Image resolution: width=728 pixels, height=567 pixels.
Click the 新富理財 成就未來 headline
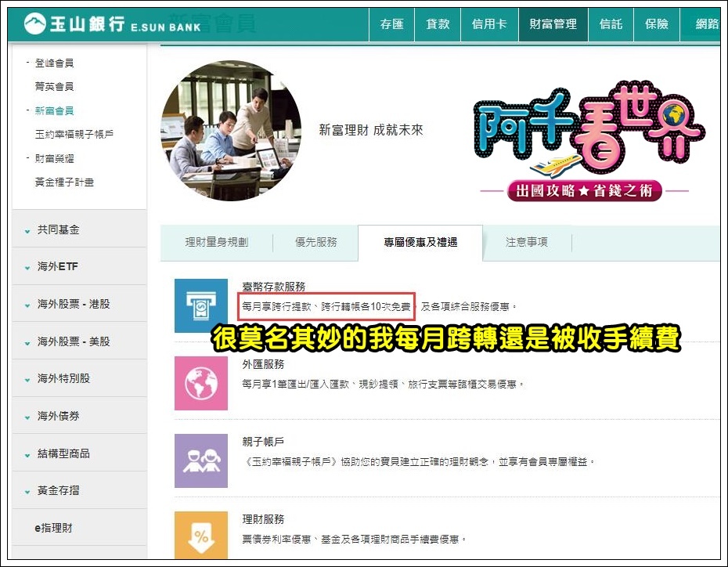[371, 130]
